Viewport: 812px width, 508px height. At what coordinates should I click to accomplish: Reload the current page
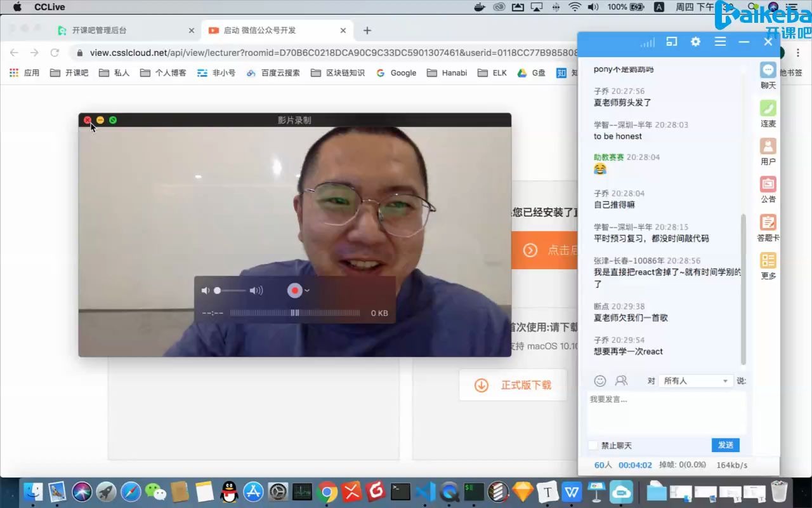point(55,53)
